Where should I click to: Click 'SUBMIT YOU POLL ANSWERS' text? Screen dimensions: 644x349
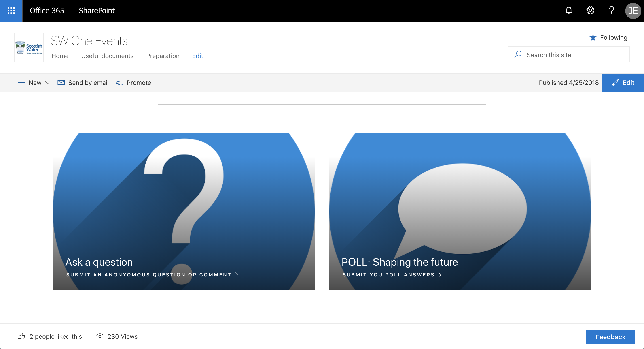(x=388, y=275)
